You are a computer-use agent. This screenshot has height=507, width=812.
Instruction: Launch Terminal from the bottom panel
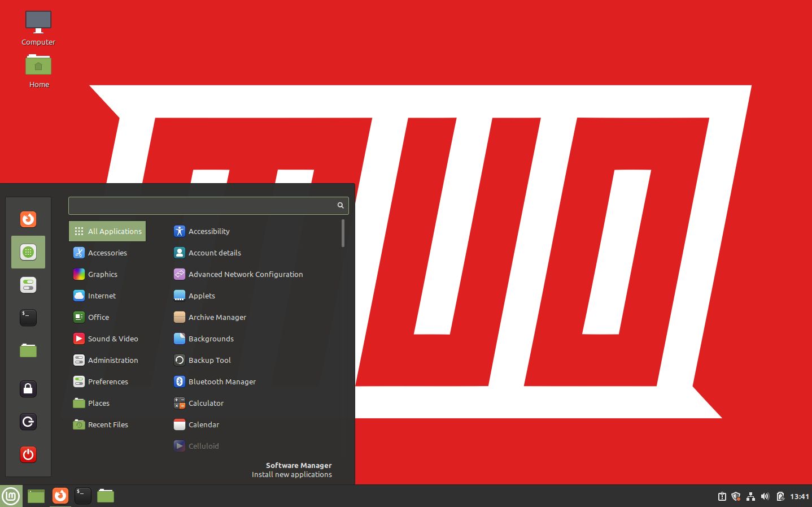click(83, 496)
